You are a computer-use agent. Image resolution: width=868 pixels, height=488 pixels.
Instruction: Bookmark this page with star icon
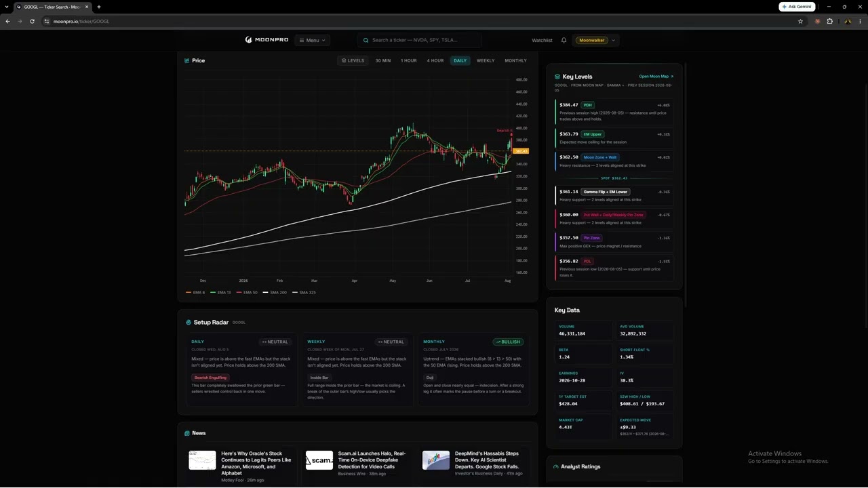coord(800,21)
